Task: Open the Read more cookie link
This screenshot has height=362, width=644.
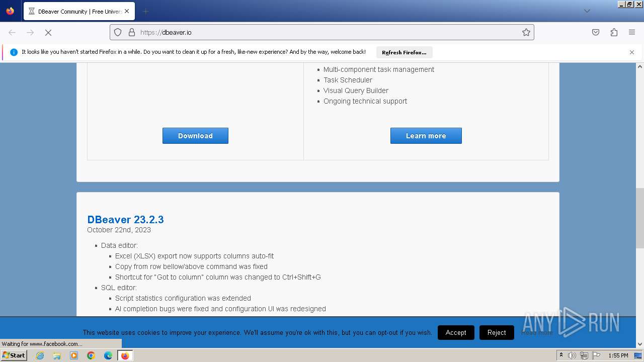Action: (537, 332)
